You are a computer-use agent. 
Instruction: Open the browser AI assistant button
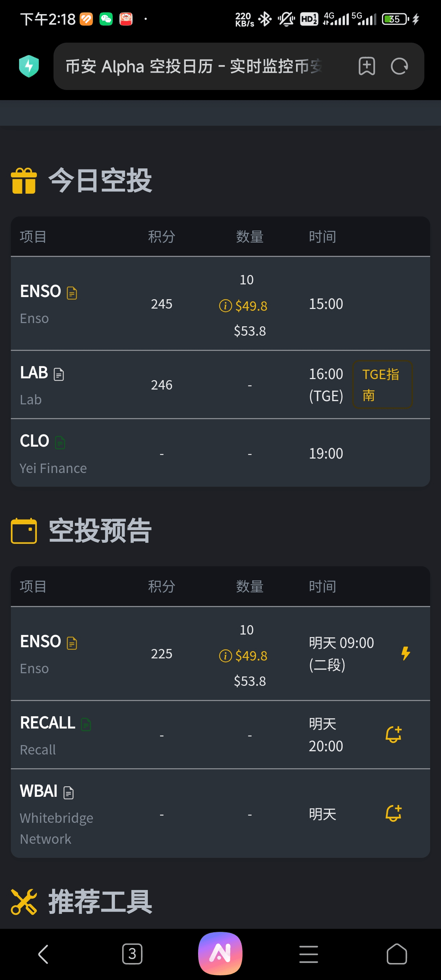(x=220, y=953)
